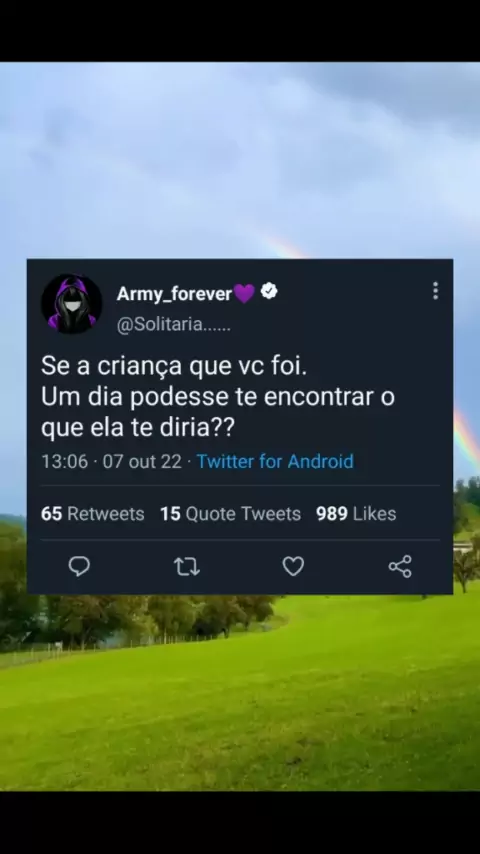Screen dimensions: 480x854
Task: Open the share icon on tweet
Action: click(x=400, y=566)
